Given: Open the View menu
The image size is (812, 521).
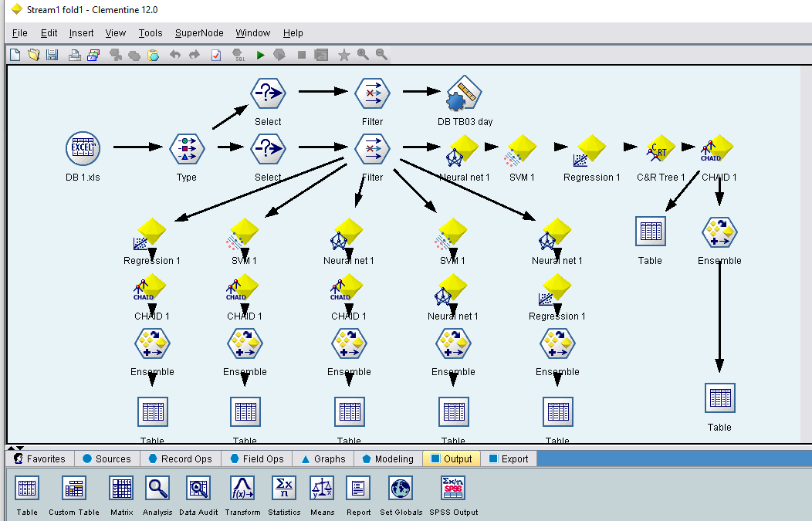Looking at the screenshot, I should click(116, 33).
